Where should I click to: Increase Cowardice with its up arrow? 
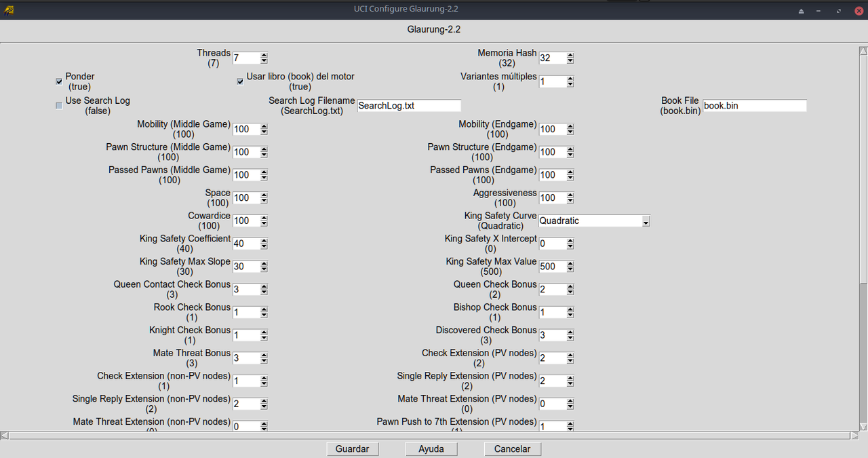264,218
